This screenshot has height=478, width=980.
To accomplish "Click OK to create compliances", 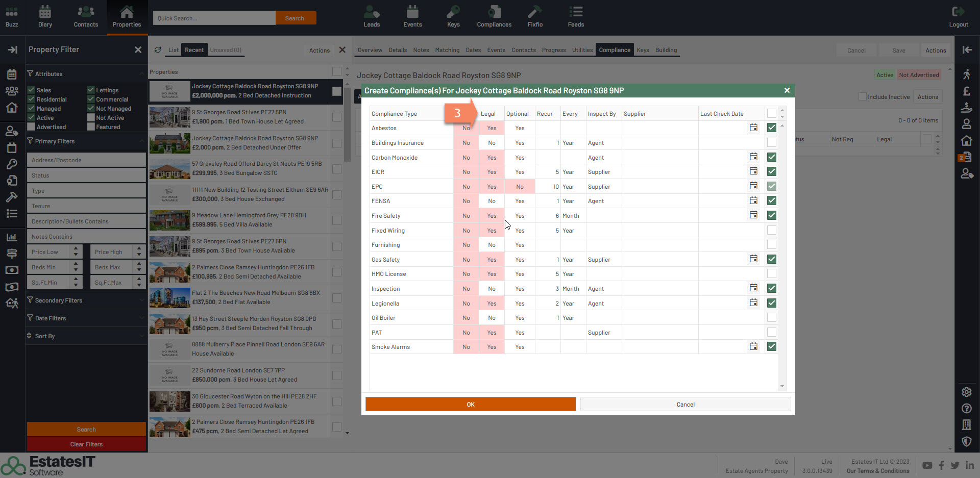I will click(470, 405).
